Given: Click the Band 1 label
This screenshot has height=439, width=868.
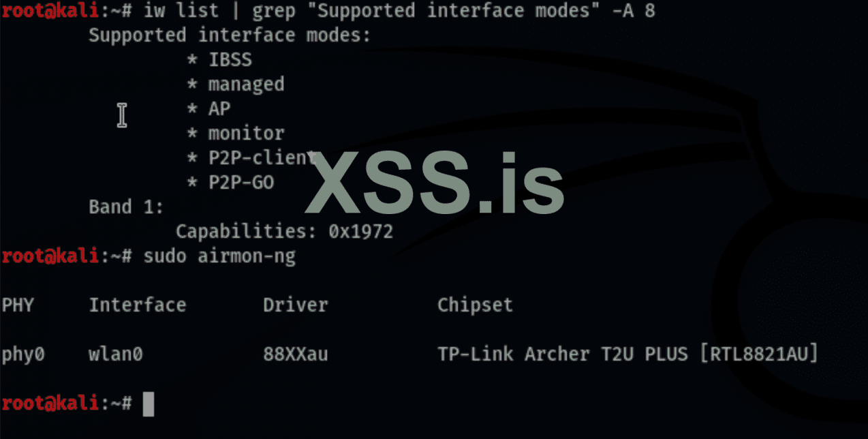Looking at the screenshot, I should coord(126,207).
